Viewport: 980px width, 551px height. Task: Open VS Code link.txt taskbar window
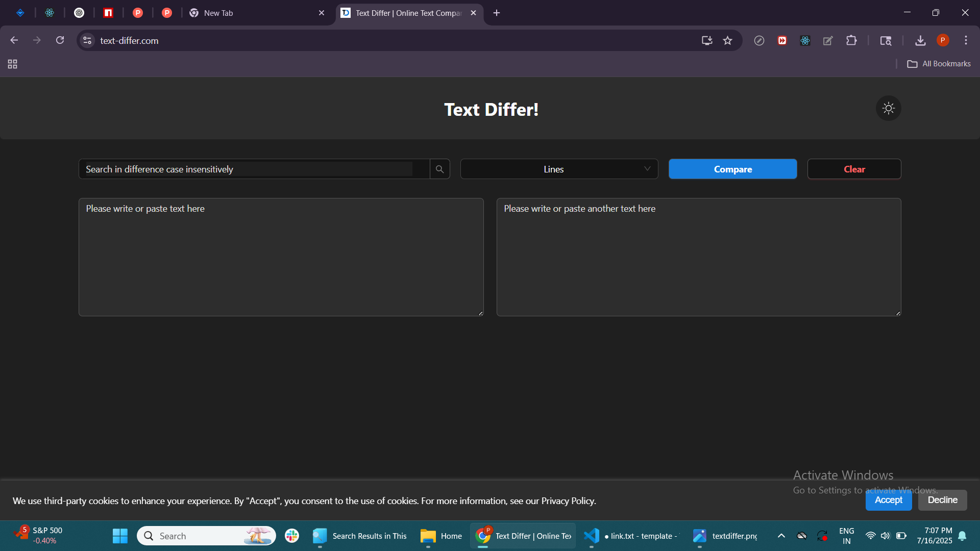pos(631,536)
